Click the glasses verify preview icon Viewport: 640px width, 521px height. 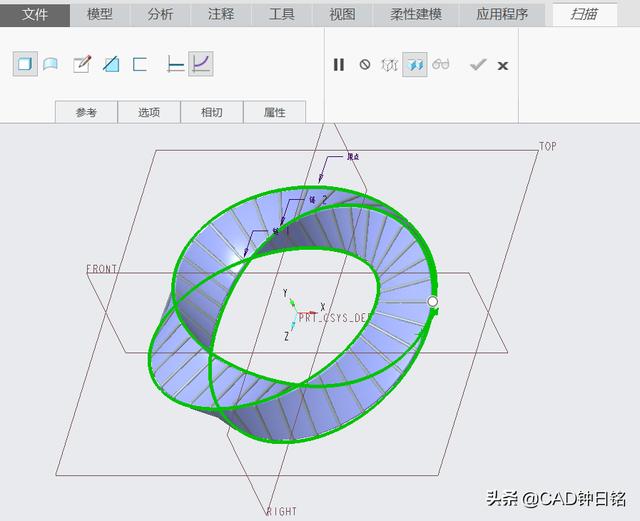coord(441,64)
